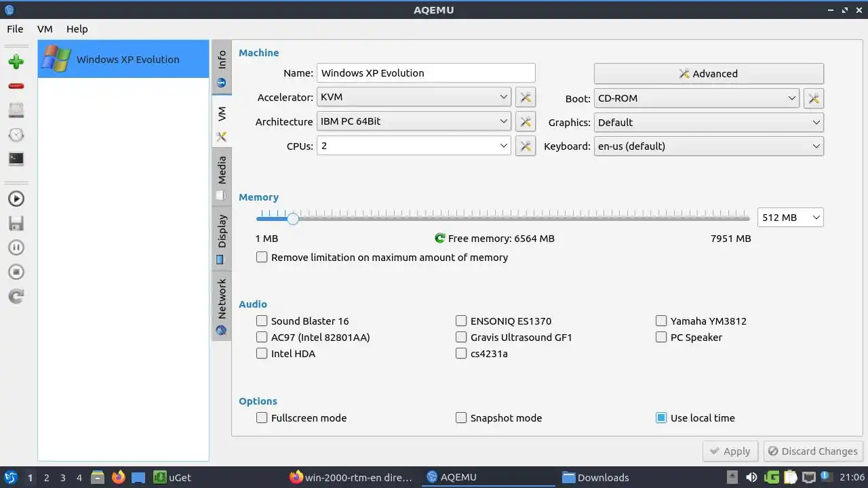
Task: Open the 512 MB memory size dropdown
Action: click(x=790, y=218)
